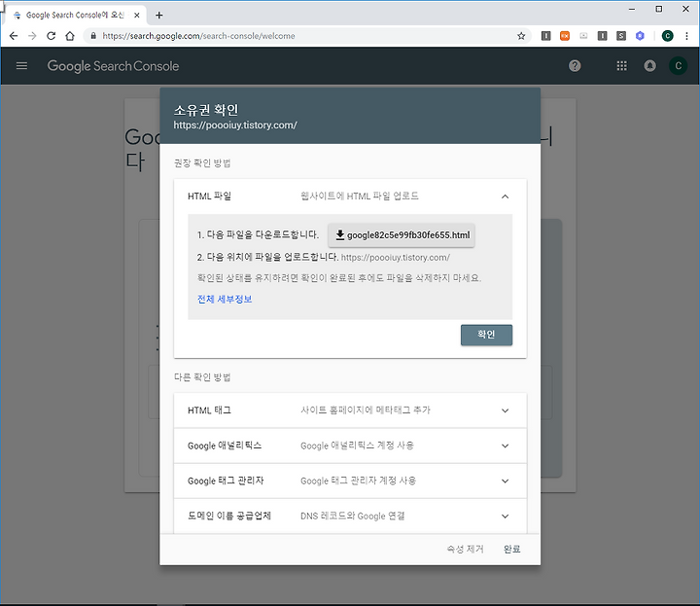Go forward in browser history
This screenshot has width=700, height=606.
tap(32, 36)
